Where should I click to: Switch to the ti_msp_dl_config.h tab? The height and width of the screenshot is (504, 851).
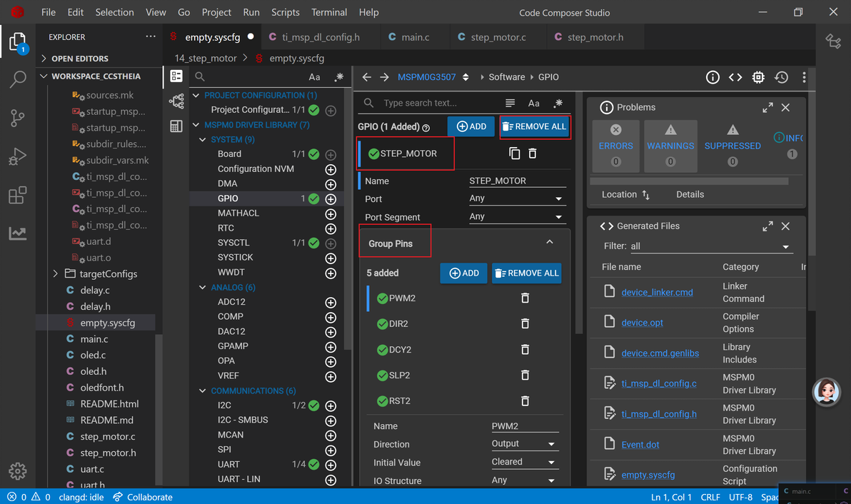(321, 37)
